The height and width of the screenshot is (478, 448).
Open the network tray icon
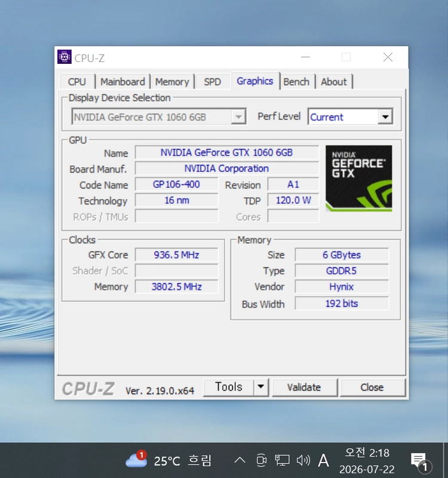tap(282, 460)
